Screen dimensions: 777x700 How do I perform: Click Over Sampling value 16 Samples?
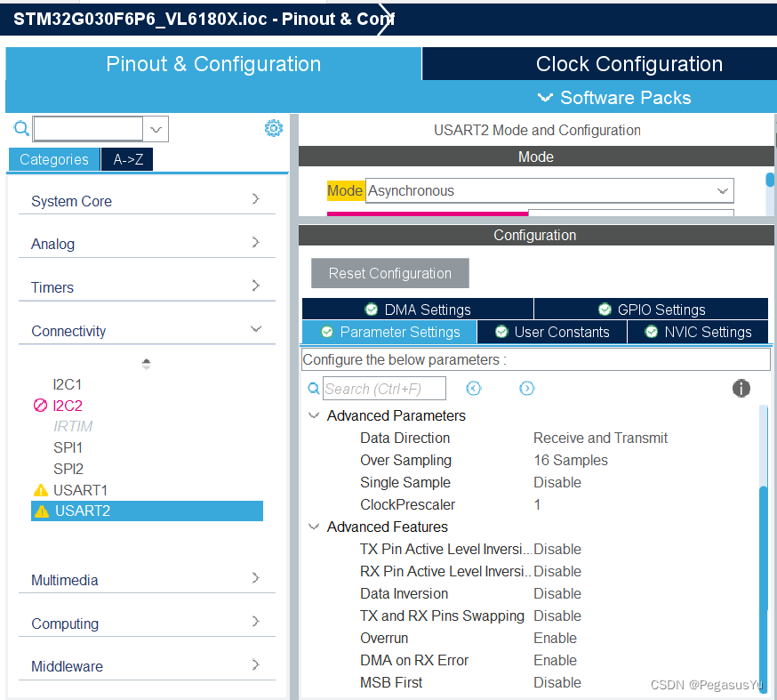click(x=571, y=460)
